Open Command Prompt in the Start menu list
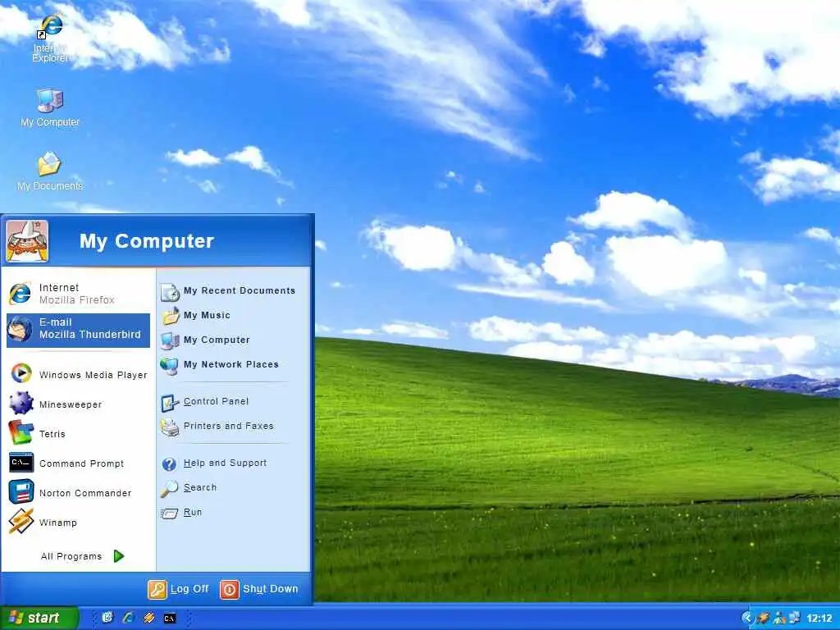Viewport: 840px width, 630px height. [x=78, y=463]
